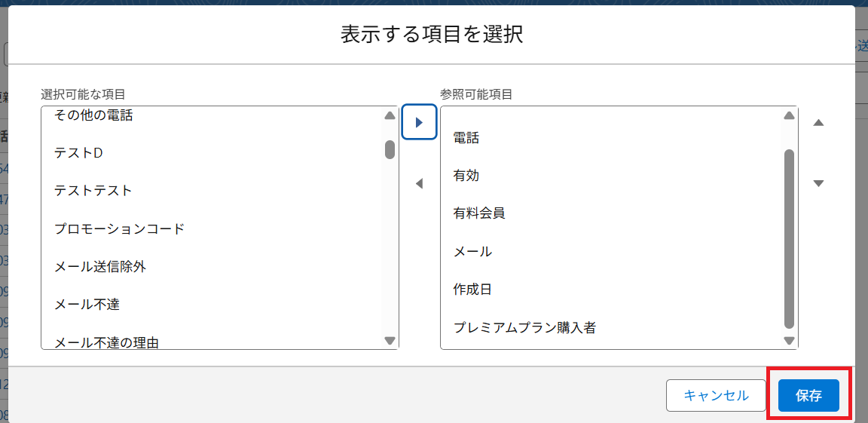Click the キャンセル button
Viewport: 868px width, 423px height.
716,395
